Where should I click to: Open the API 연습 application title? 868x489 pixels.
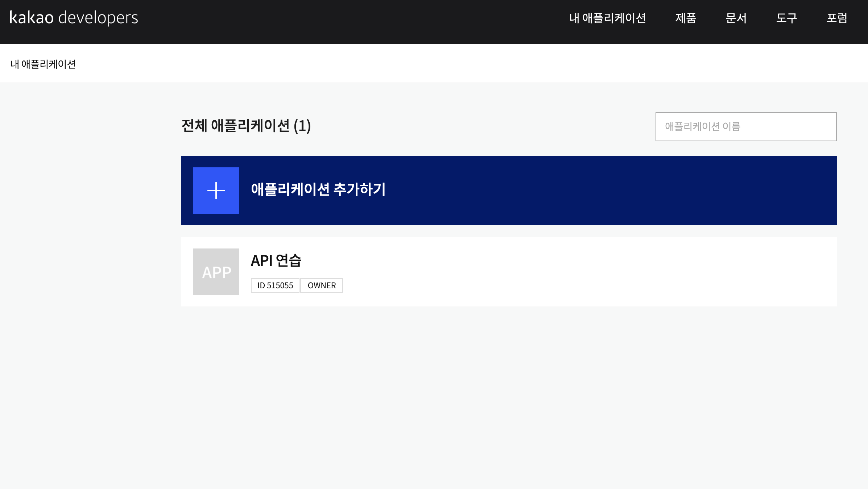[276, 260]
